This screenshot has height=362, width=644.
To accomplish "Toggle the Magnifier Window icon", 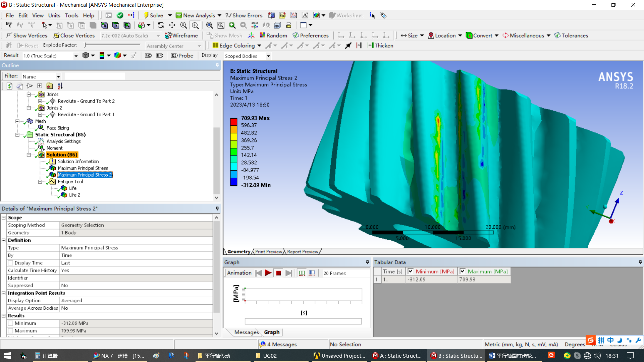I will click(221, 25).
